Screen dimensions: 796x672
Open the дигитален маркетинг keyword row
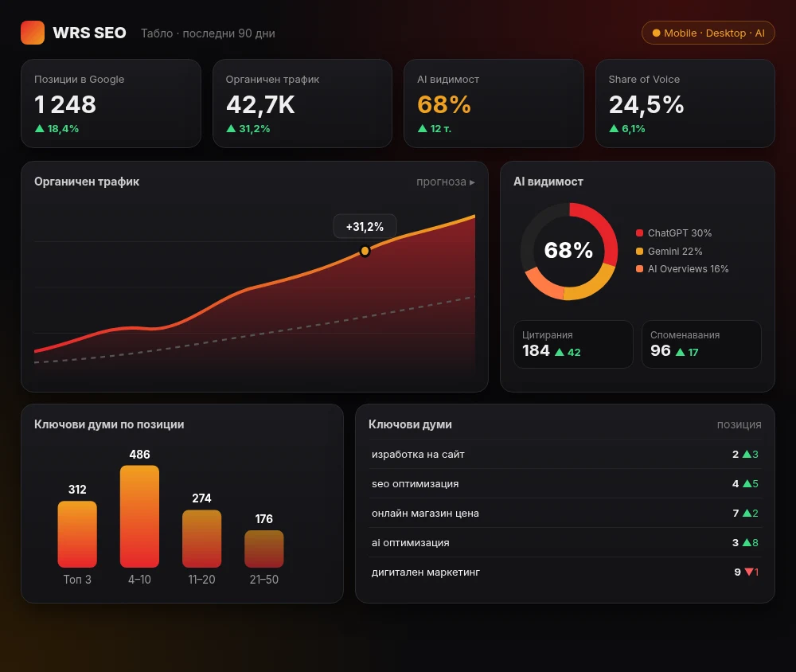[565, 572]
